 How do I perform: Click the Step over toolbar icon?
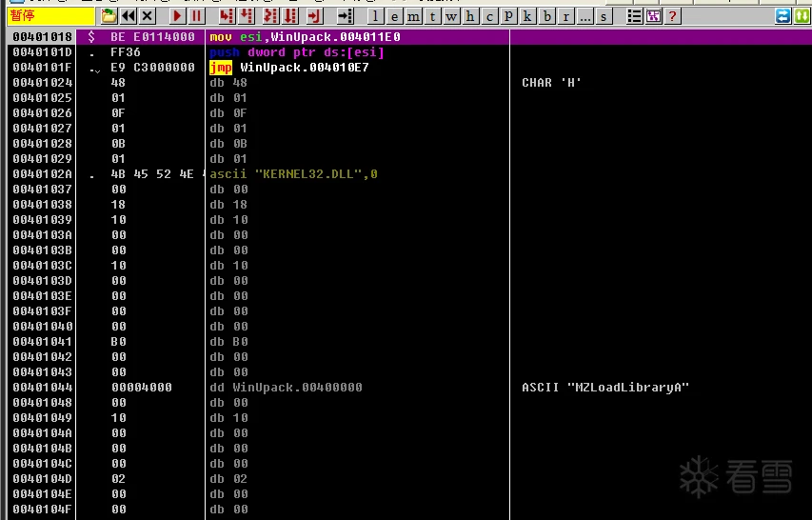[247, 16]
